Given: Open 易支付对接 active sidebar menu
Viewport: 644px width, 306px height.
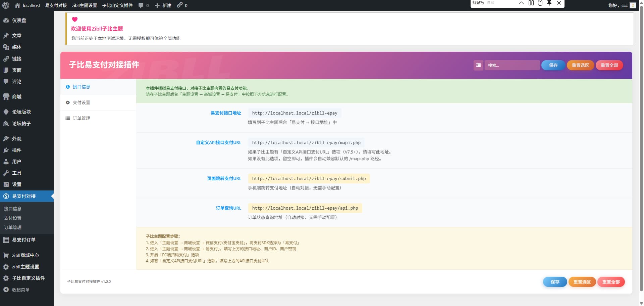Looking at the screenshot, I should tap(27, 196).
